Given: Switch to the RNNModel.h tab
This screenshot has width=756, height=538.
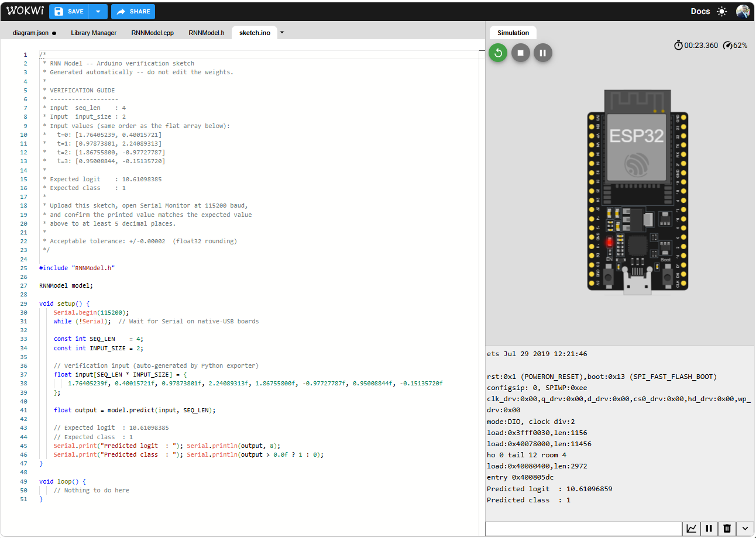Looking at the screenshot, I should coord(207,33).
